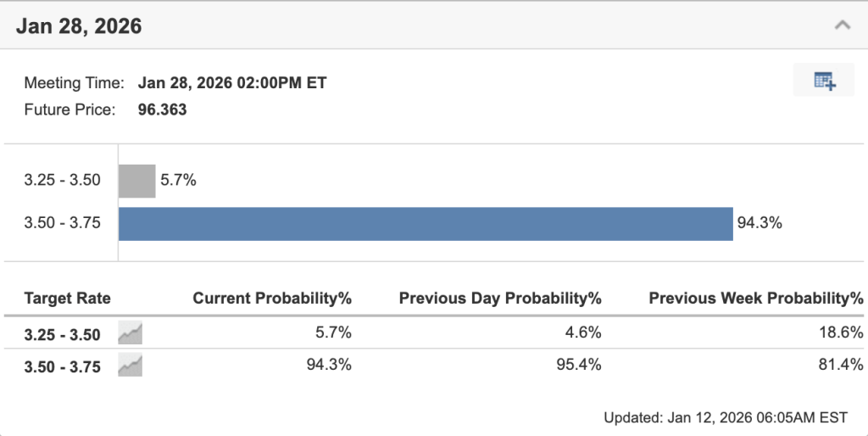The height and width of the screenshot is (436, 868).
Task: Open the 3.50 - 3.75 history chart icon
Action: [131, 366]
